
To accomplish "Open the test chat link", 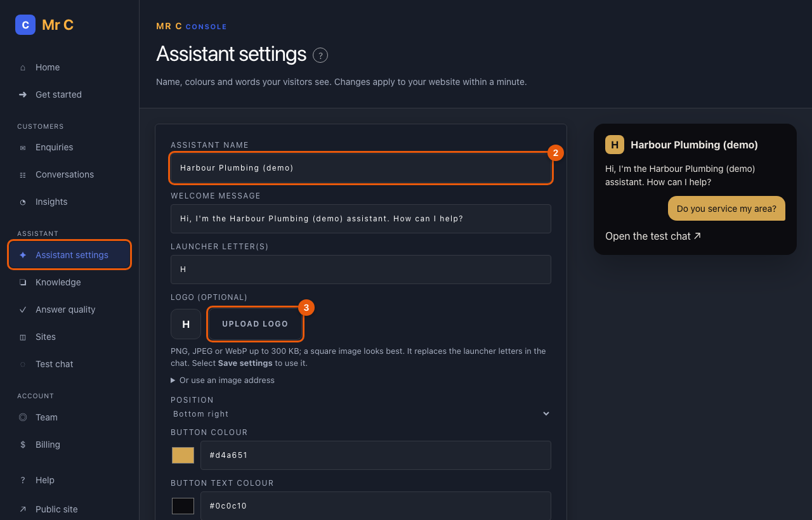I will pos(653,236).
